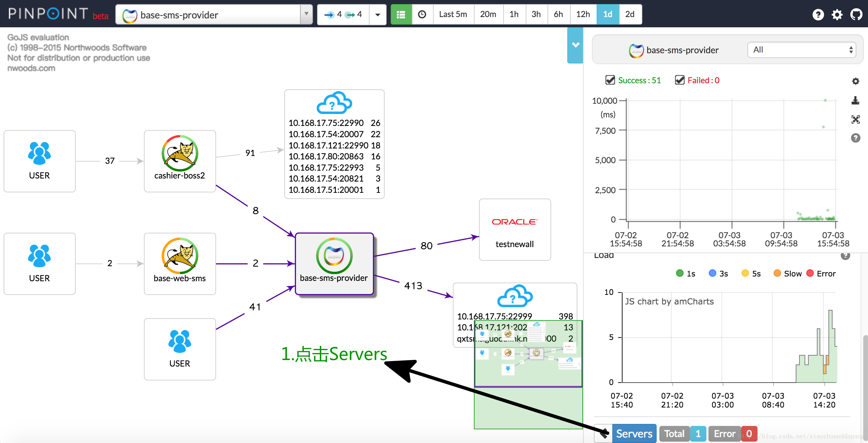Click the help question mark icon top right

click(x=818, y=15)
